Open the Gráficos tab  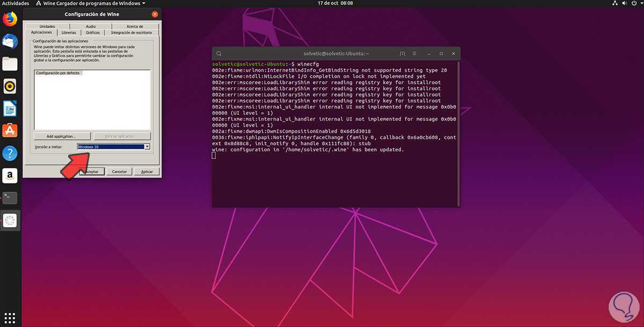click(x=92, y=33)
